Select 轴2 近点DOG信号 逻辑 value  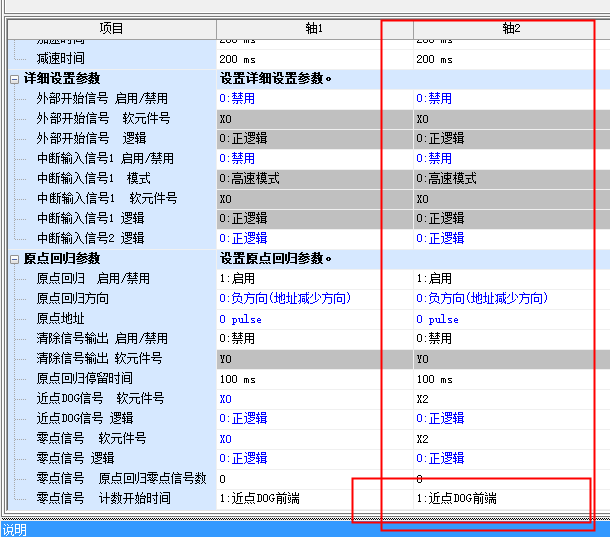[x=510, y=419]
